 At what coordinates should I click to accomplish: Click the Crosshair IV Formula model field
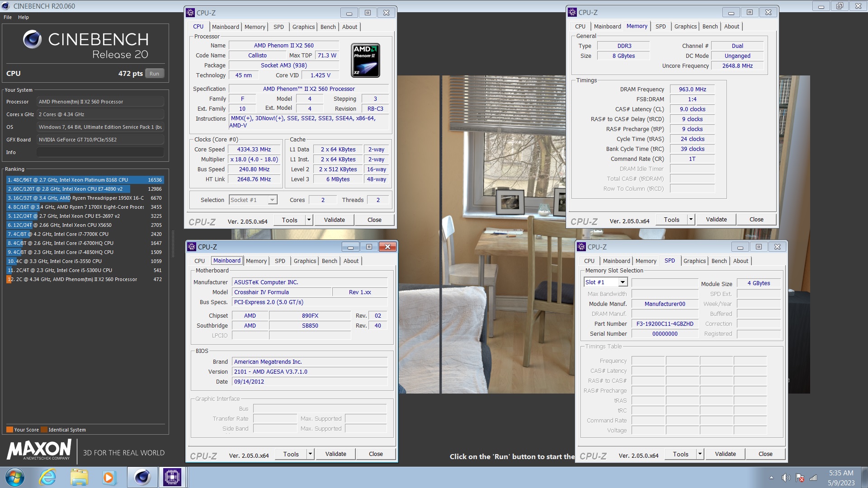(x=282, y=292)
